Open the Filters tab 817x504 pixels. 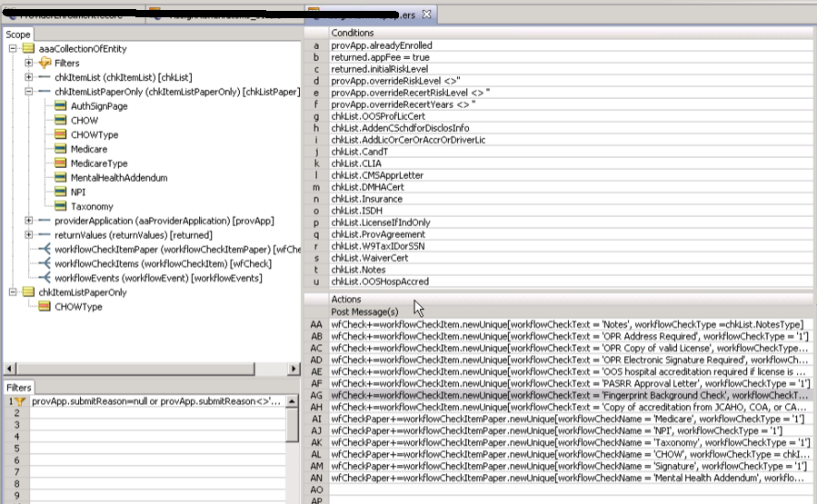tap(19, 388)
